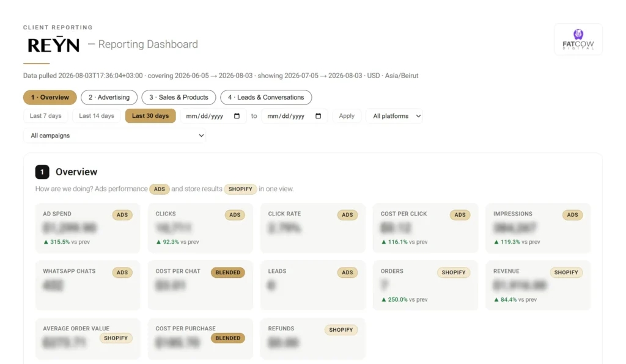This screenshot has height=364, width=626.
Task: Click the SHOPIFY badge in Overview description
Action: (240, 189)
